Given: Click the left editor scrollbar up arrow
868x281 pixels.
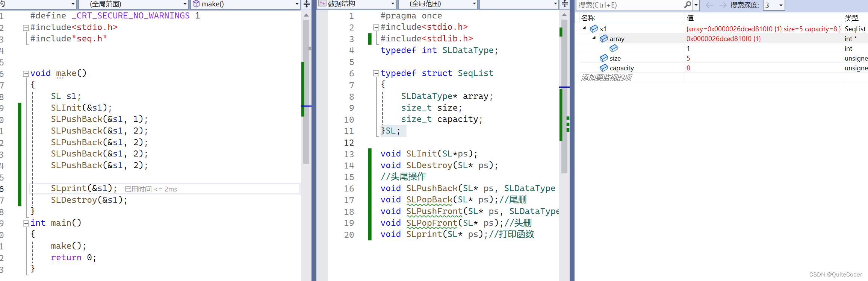Looking at the screenshot, I should pos(306,15).
